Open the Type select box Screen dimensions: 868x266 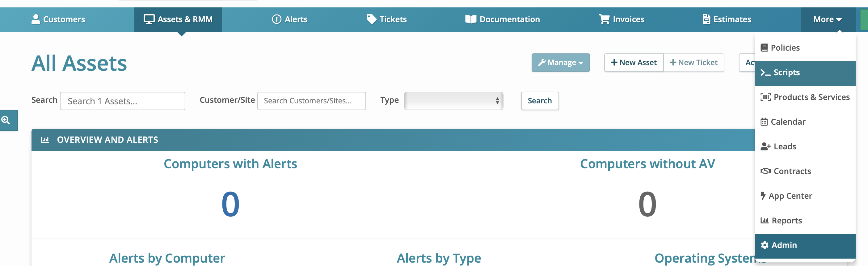[453, 101]
